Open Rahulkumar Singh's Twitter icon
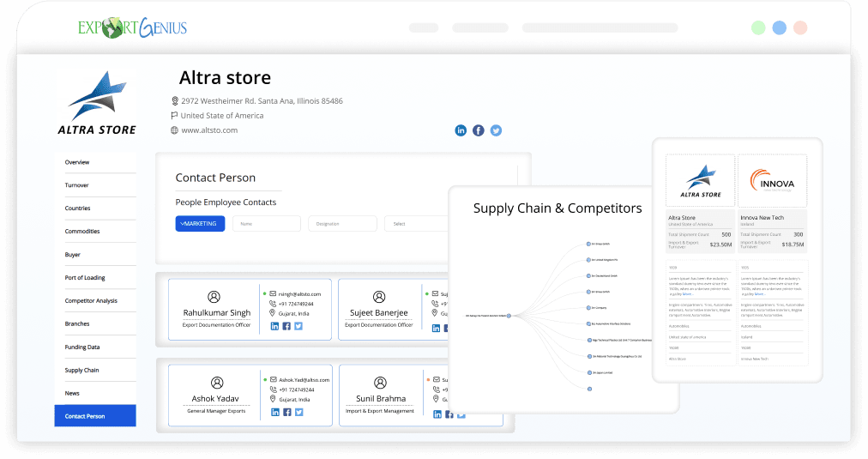The width and height of the screenshot is (868, 459). (299, 326)
